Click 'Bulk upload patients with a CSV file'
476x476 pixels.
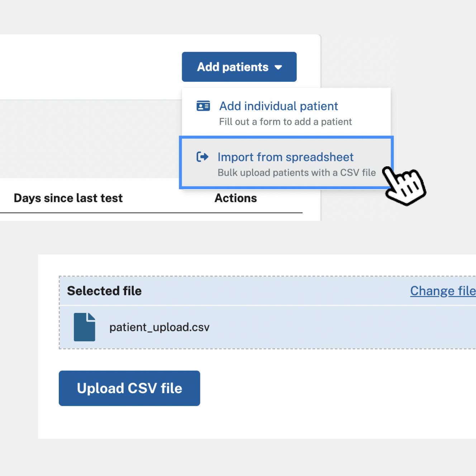point(296,173)
